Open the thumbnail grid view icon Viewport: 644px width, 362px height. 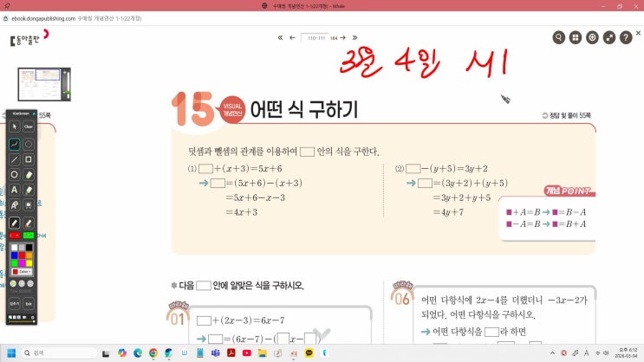click(x=576, y=37)
